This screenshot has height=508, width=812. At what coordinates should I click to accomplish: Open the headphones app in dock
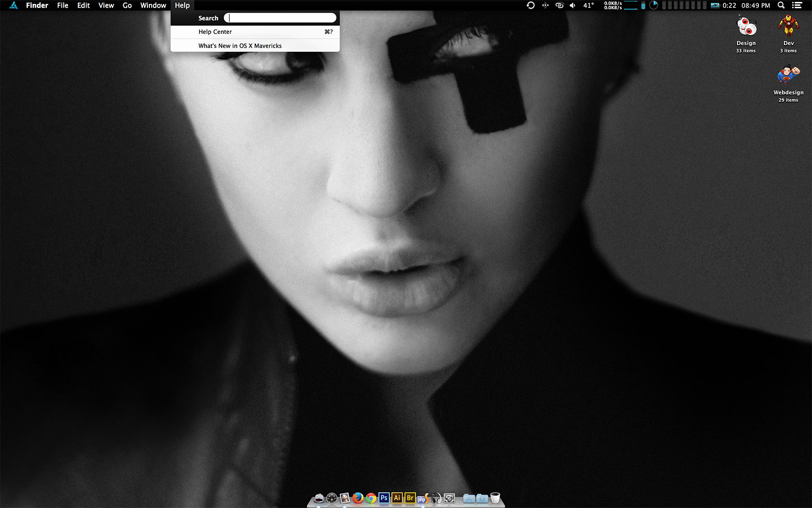pos(436,498)
